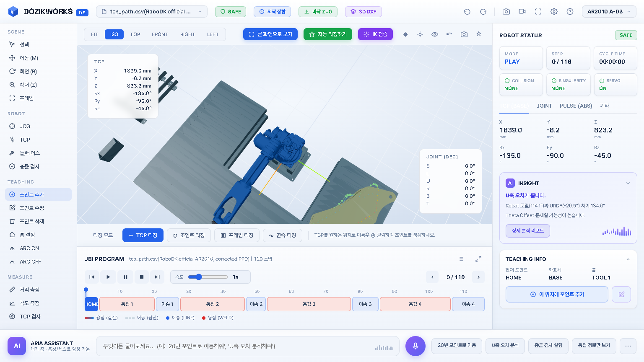644x362 pixels.
Task: Activate ARC ON
Action: [38, 248]
